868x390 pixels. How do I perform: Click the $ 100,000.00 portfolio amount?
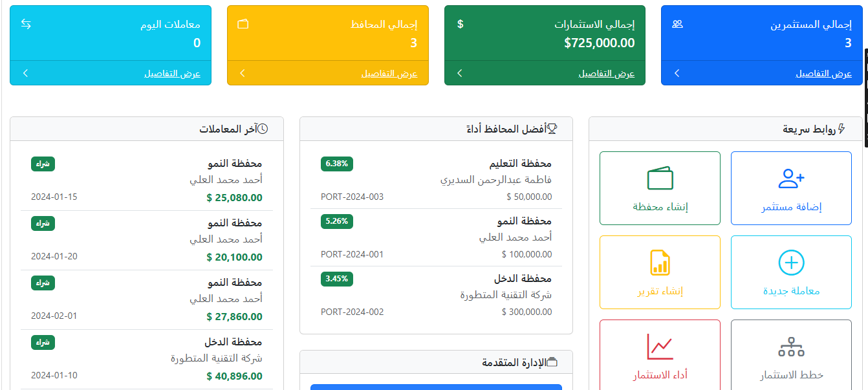(526, 254)
